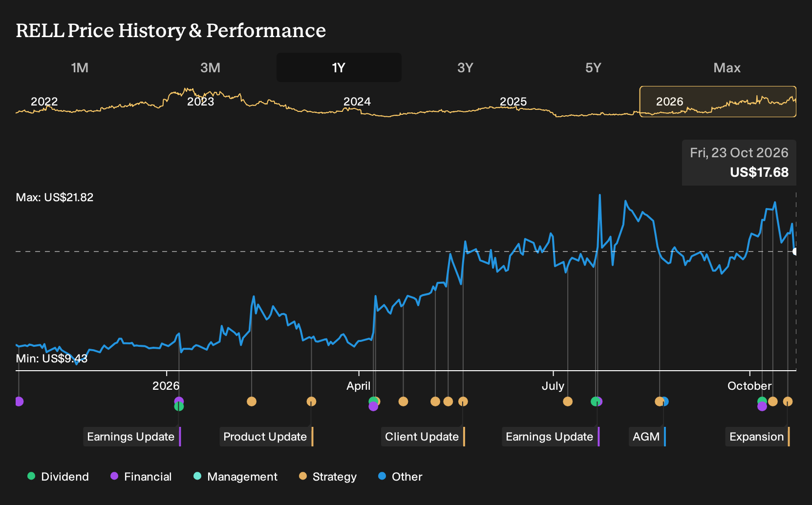Click the purple Financial marker below October label

click(x=762, y=406)
